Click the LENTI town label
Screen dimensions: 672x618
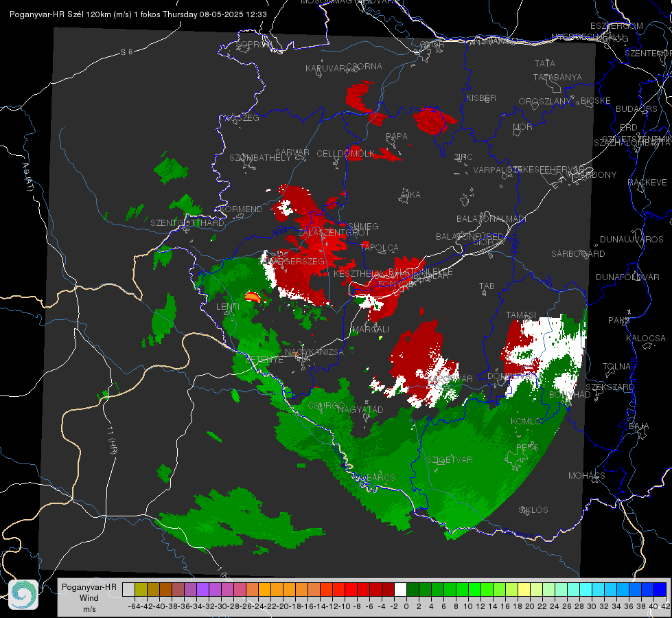[x=228, y=307]
